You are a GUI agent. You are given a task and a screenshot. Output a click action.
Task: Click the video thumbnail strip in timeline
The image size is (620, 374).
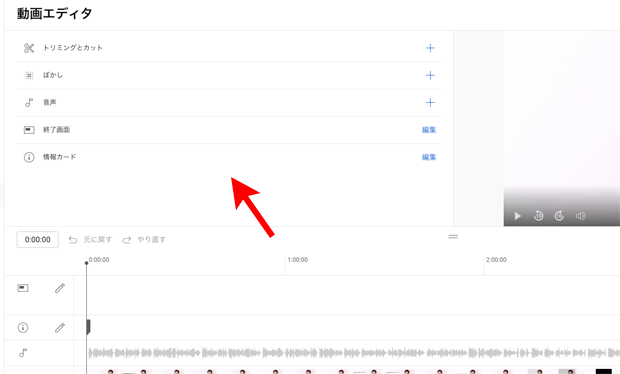coord(354,371)
